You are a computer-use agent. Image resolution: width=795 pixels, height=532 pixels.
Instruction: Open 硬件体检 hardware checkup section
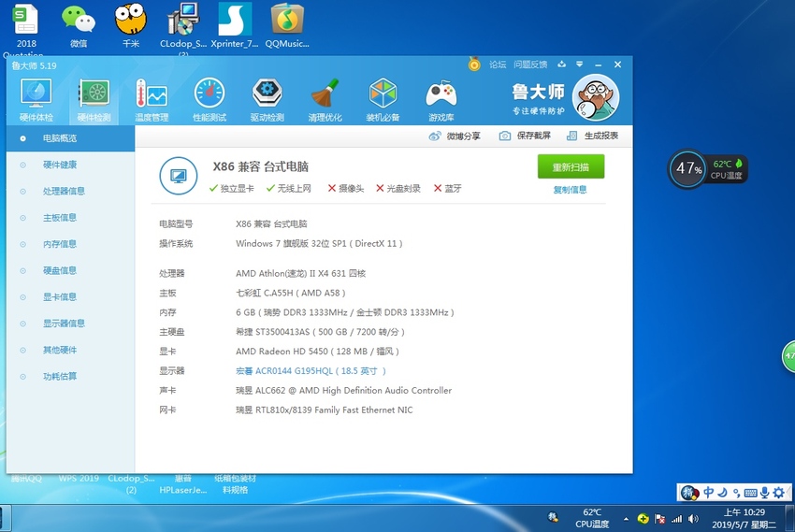pos(36,100)
